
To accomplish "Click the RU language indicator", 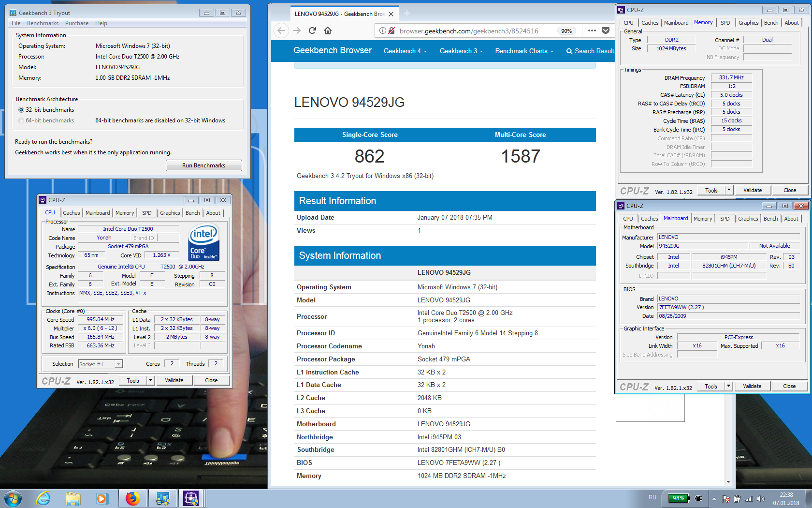I will coord(652,497).
